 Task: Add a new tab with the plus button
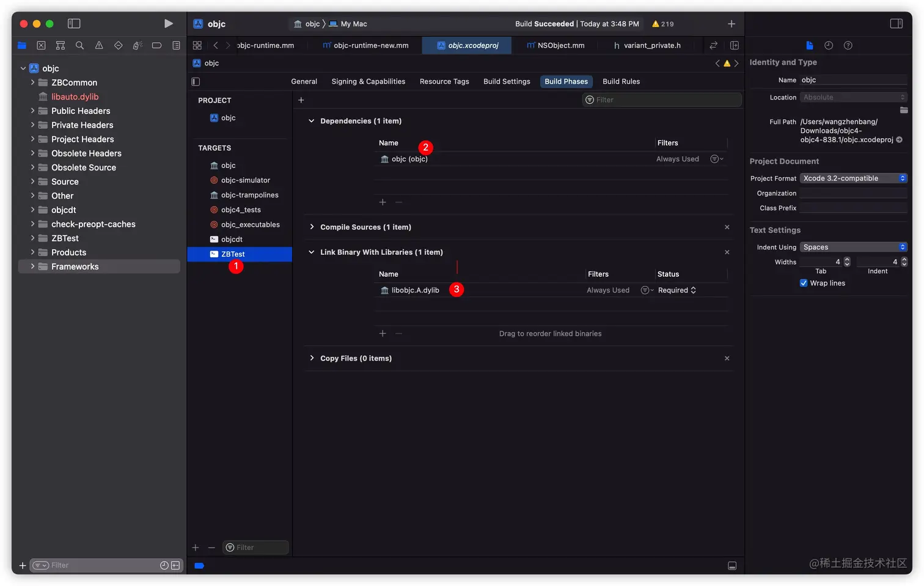(732, 23)
